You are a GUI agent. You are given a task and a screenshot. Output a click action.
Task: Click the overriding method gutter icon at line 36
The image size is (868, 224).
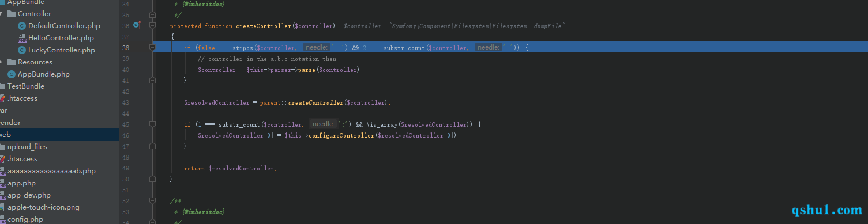click(137, 25)
